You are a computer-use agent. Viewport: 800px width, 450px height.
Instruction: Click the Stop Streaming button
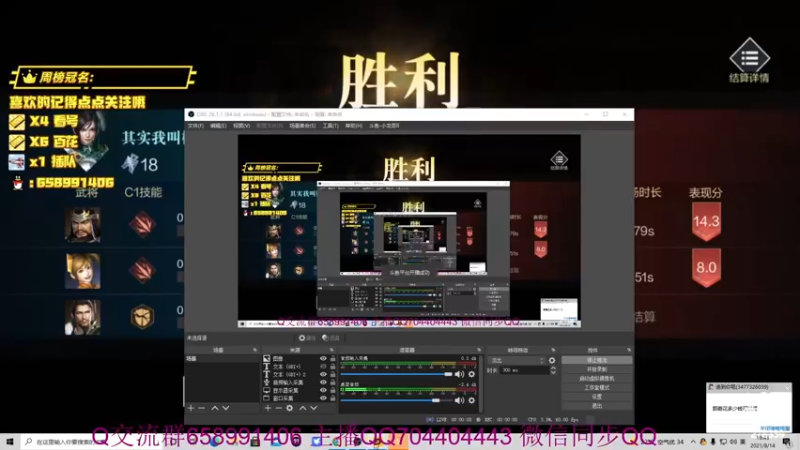click(x=596, y=360)
